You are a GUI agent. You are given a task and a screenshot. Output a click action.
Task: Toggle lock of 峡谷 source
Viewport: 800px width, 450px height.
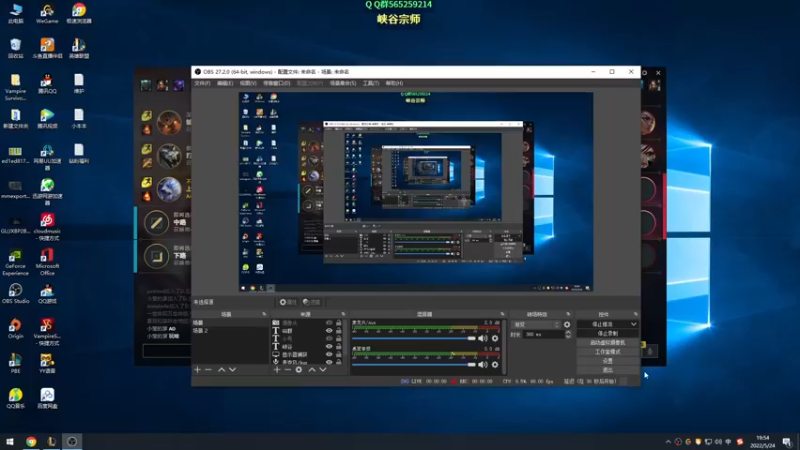tap(339, 346)
